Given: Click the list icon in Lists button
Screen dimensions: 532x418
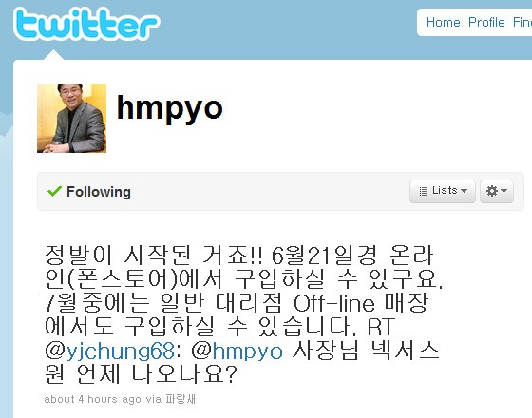Looking at the screenshot, I should 423,191.
